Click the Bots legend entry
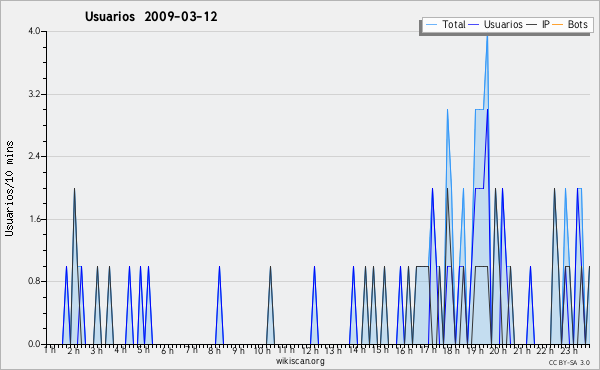This screenshot has width=600, height=370. [x=570, y=24]
